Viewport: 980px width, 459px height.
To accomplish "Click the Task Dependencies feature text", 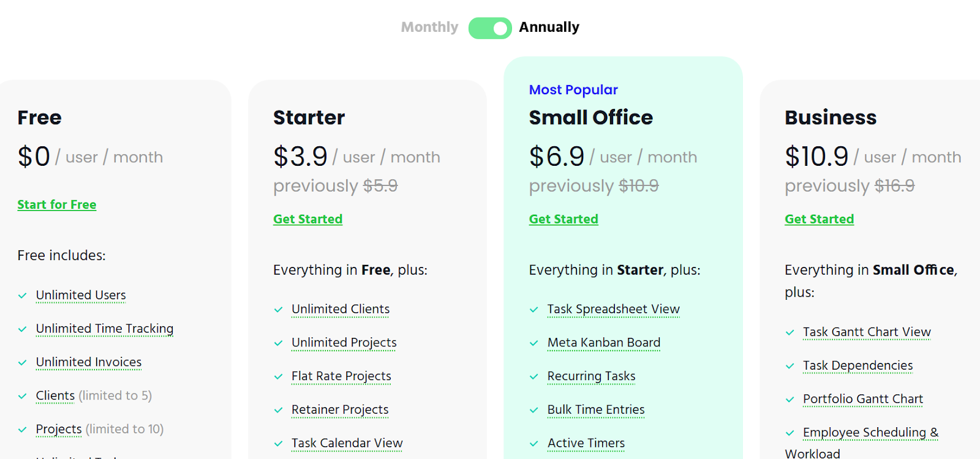I will [858, 365].
